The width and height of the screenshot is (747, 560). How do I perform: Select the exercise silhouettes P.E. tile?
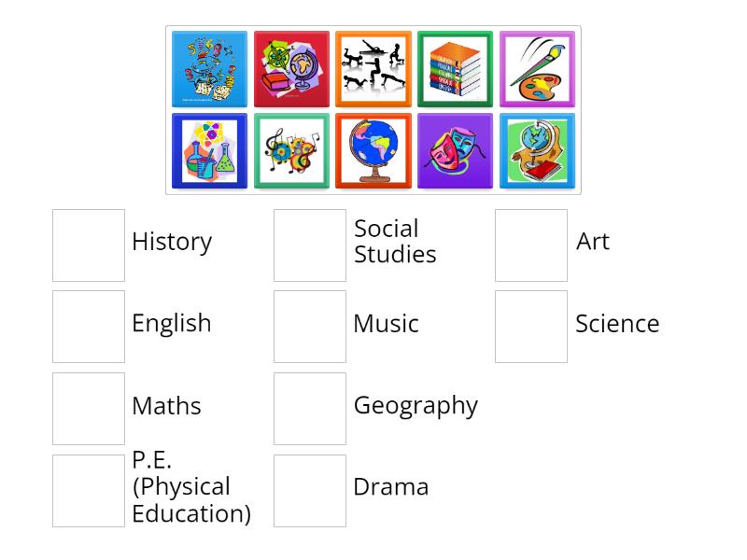(x=373, y=68)
